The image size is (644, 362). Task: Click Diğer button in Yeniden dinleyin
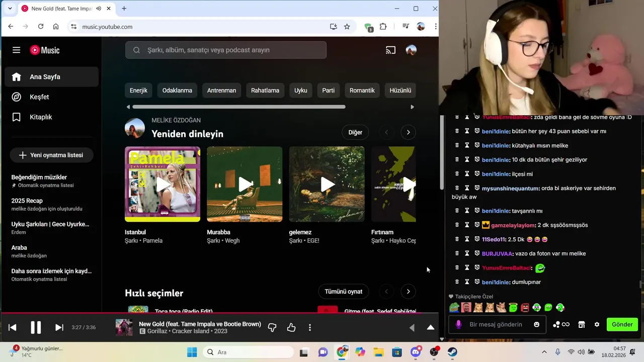click(x=355, y=132)
